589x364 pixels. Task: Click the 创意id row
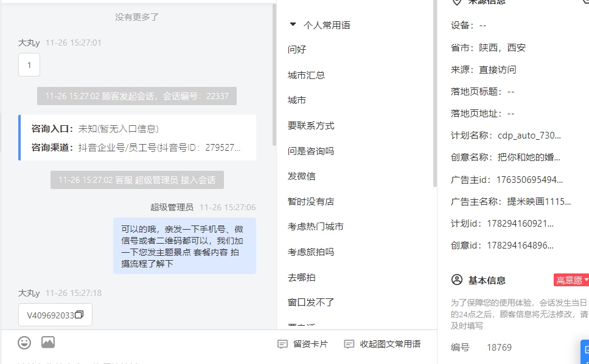(x=502, y=246)
